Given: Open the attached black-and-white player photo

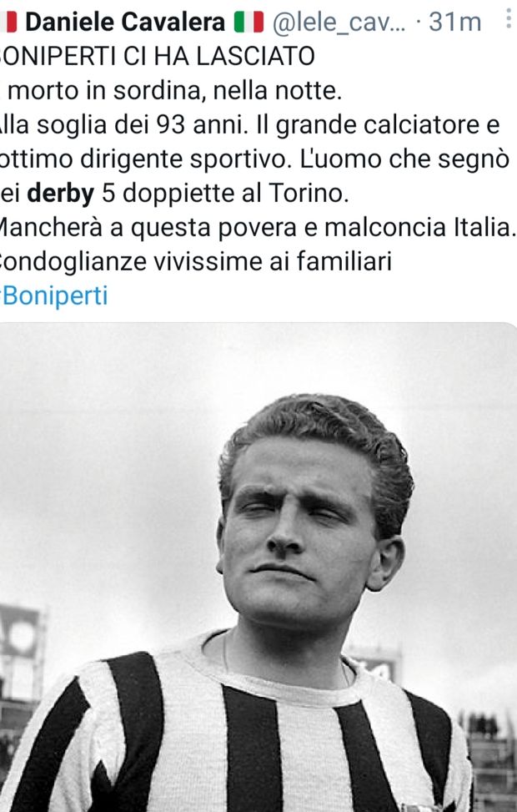Looking at the screenshot, I should tap(258, 567).
